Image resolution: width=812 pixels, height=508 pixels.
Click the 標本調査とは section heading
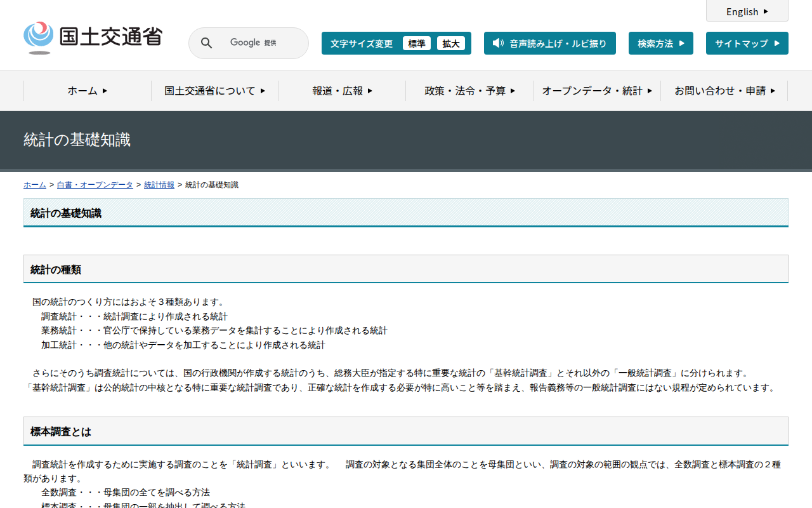(406, 431)
